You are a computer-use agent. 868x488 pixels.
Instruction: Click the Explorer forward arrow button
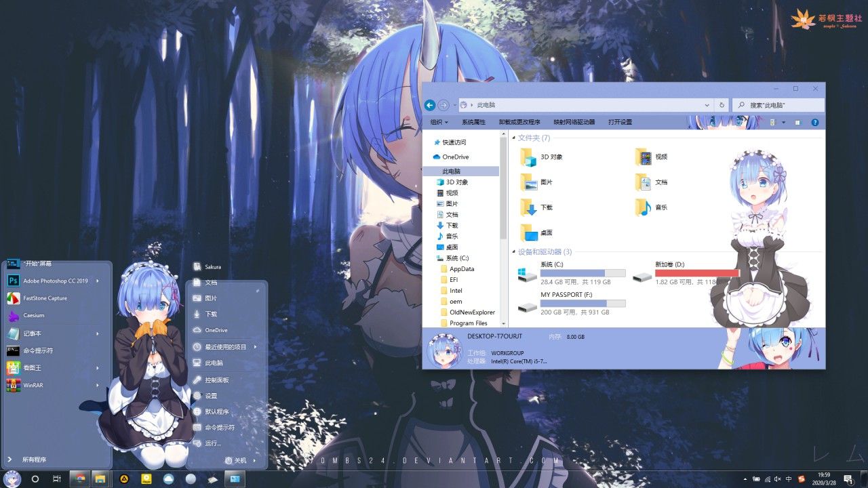[443, 105]
